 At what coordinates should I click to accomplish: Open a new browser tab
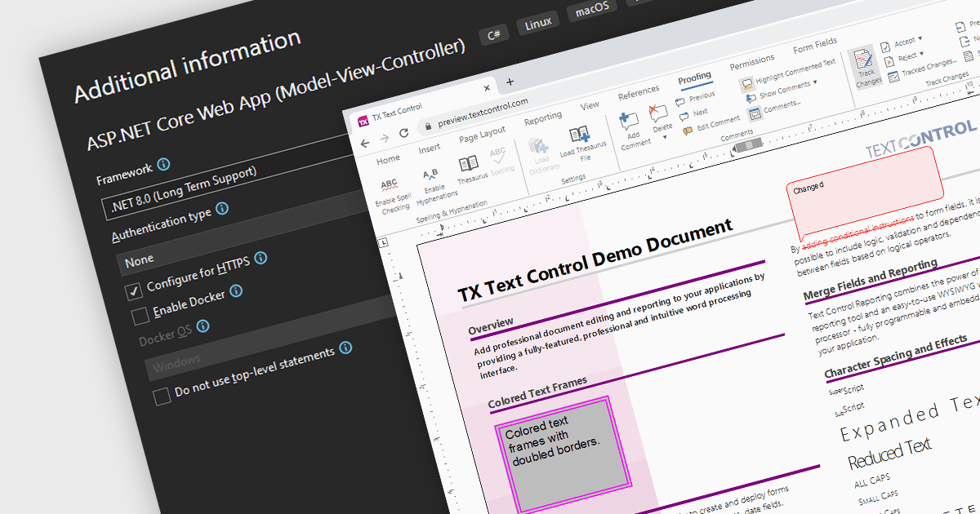pos(510,82)
